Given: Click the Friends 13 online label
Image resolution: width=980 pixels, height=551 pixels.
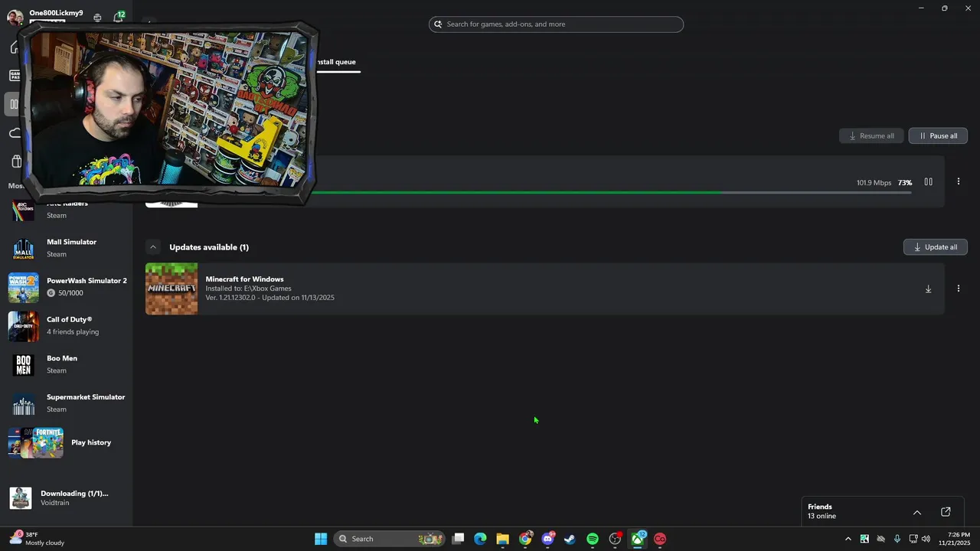Looking at the screenshot, I should point(822,511).
